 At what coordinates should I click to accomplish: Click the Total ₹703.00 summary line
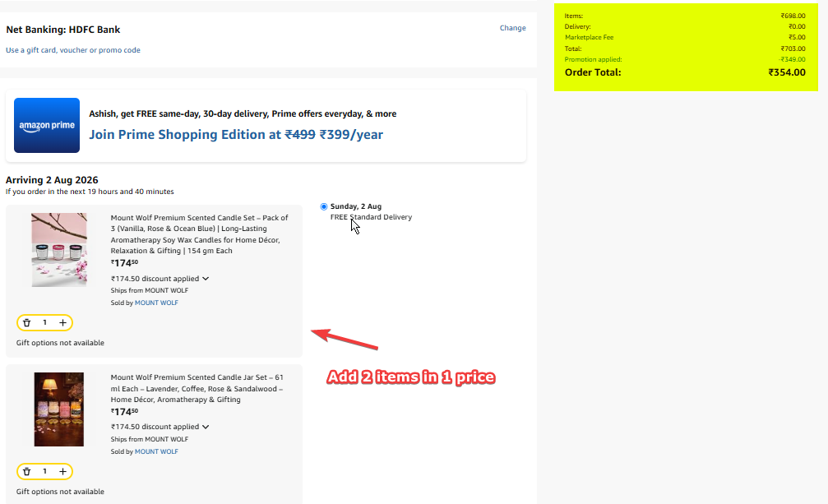point(685,49)
